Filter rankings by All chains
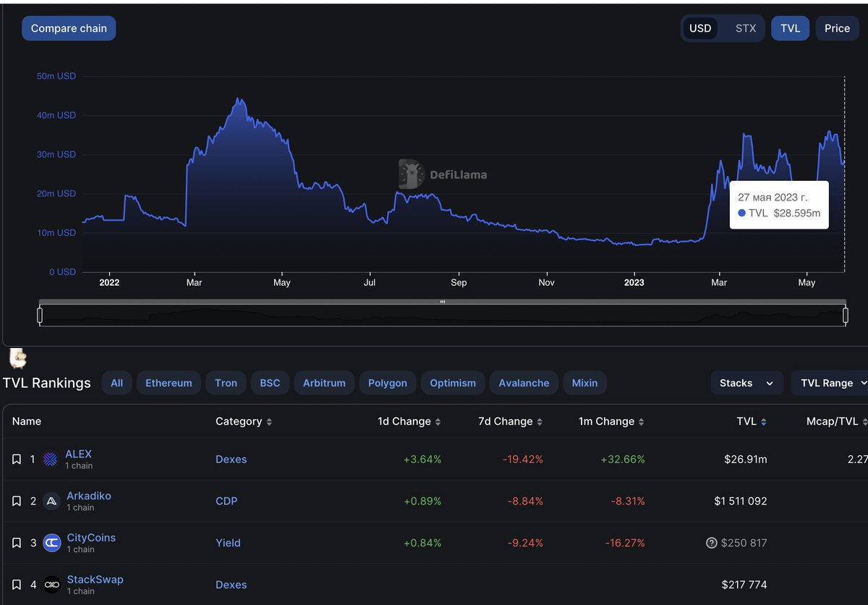 tap(117, 383)
